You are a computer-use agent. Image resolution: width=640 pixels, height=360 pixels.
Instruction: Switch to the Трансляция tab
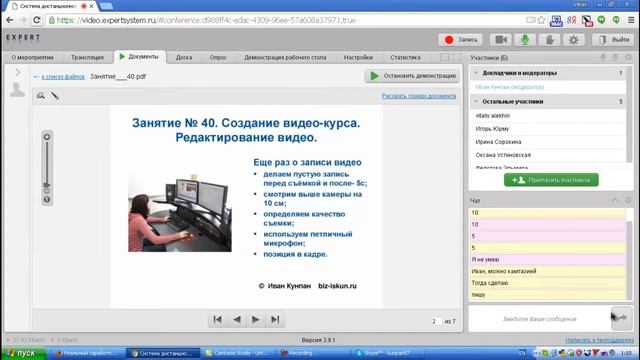point(87,58)
